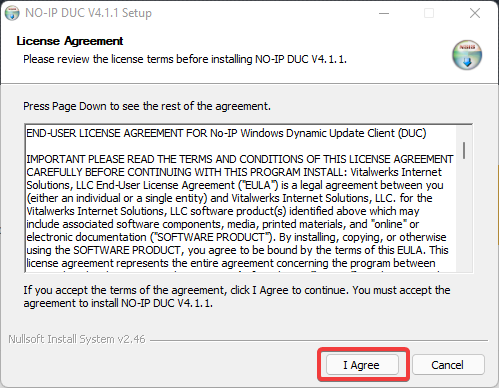Click the license agreement scrollbar thumb
This screenshot has height=388, width=499.
pyautogui.click(x=464, y=150)
